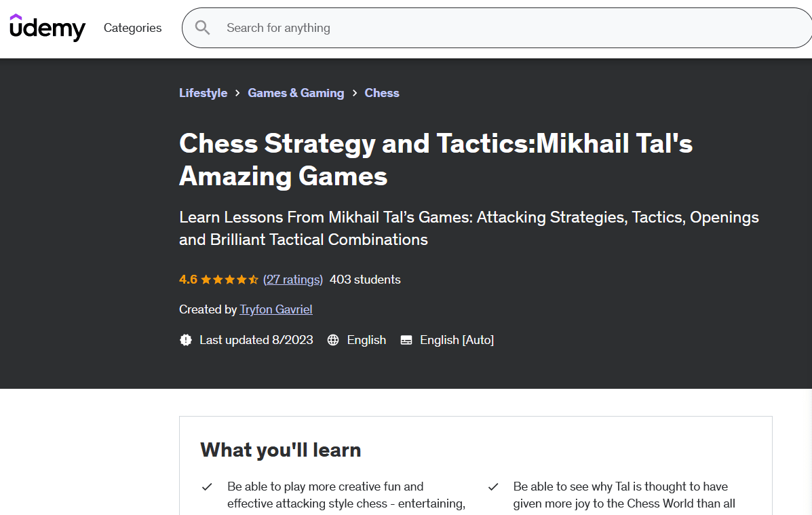Open the Games & Gaming breadcrumb
812x515 pixels.
[x=296, y=93]
